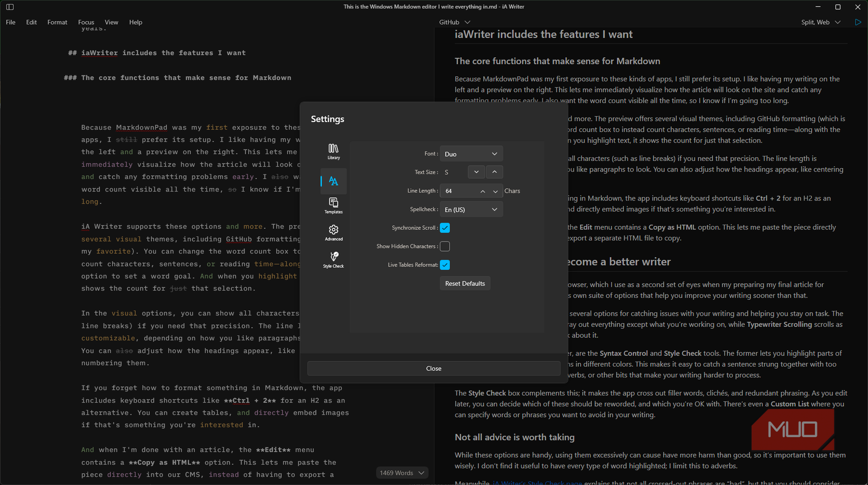Open the Spellcheck language dropdown
The height and width of the screenshot is (485, 868).
471,209
